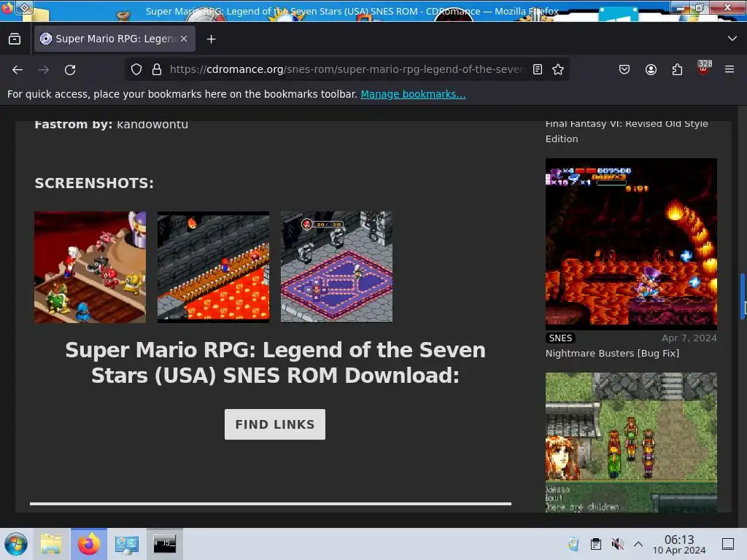Open the RPG village screenshot thumbnail in sidebar

point(631,443)
